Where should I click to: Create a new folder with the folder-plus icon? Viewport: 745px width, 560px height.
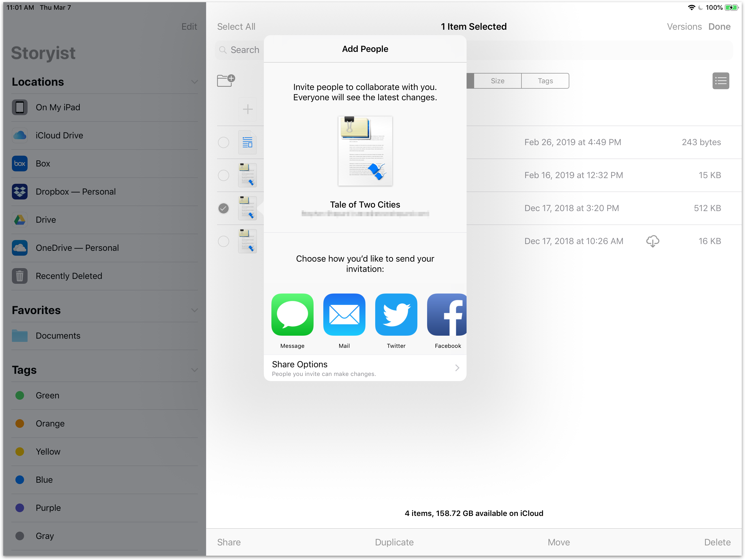pyautogui.click(x=226, y=81)
